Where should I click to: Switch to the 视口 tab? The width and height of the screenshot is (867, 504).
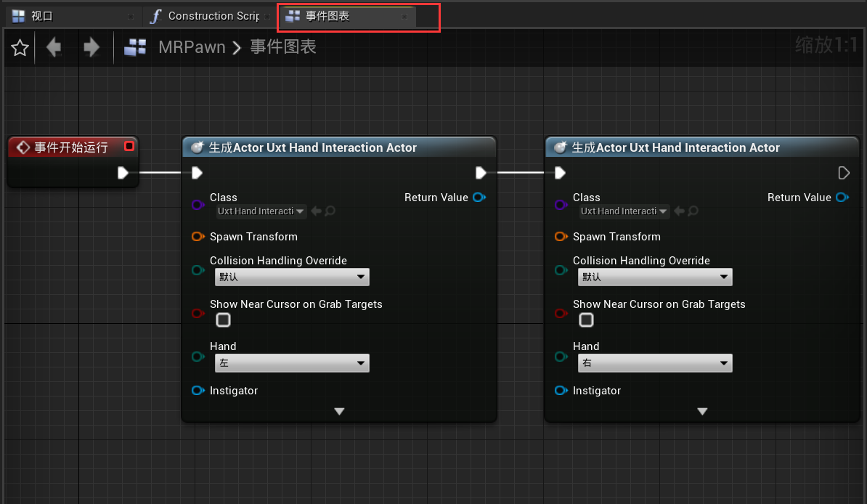[42, 16]
